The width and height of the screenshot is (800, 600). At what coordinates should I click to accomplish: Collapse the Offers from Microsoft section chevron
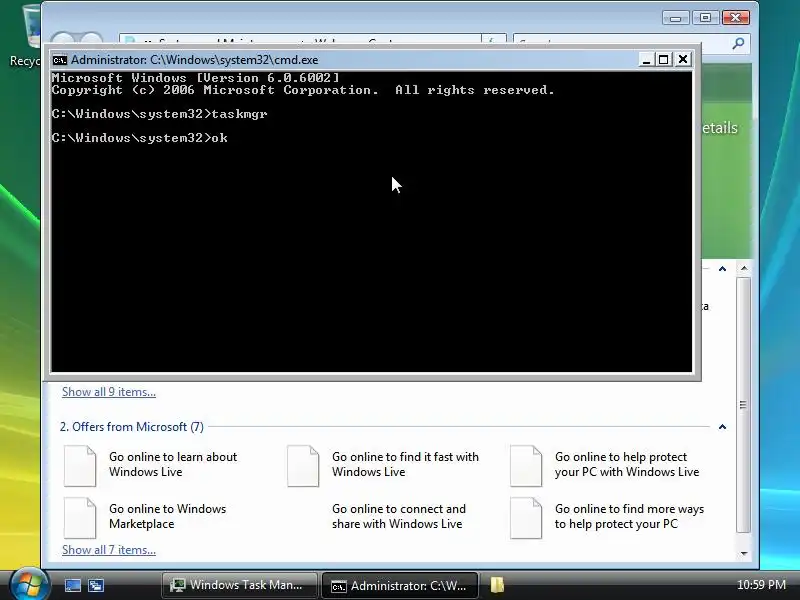click(722, 427)
